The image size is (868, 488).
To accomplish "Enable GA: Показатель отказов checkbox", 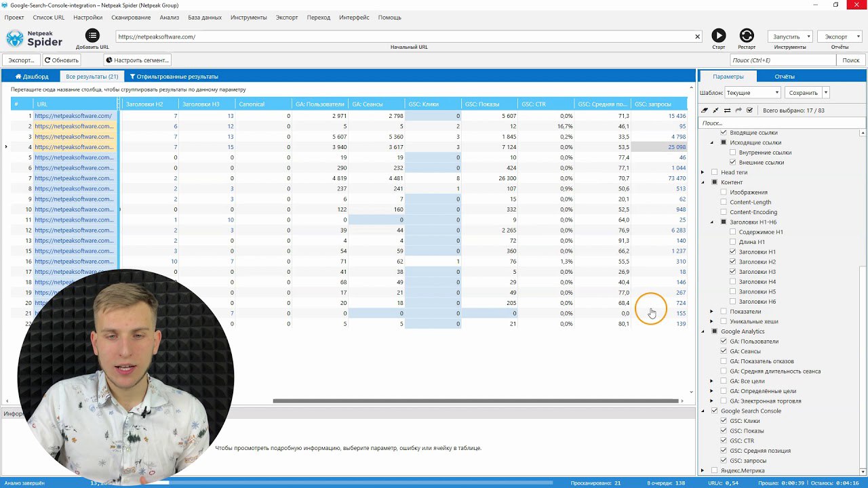I will click(724, 361).
